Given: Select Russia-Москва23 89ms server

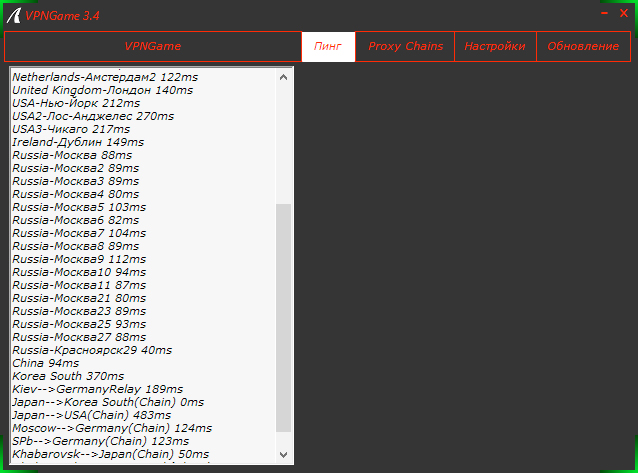Looking at the screenshot, I should [x=79, y=311].
